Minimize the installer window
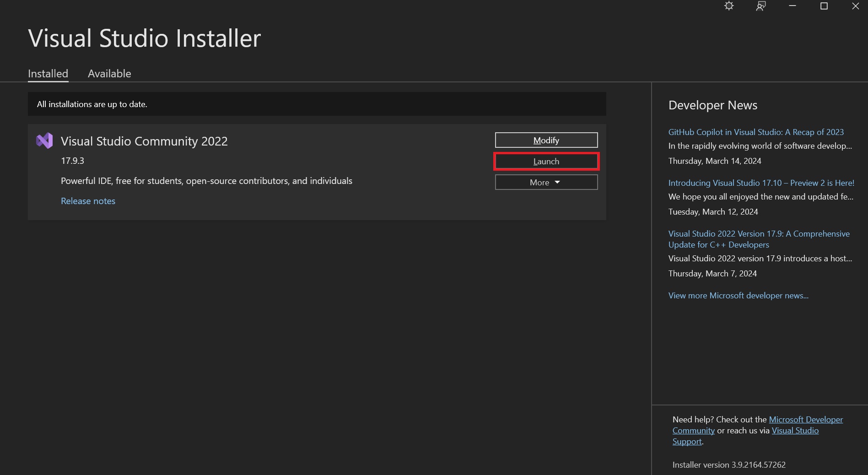This screenshot has width=868, height=475. click(793, 6)
